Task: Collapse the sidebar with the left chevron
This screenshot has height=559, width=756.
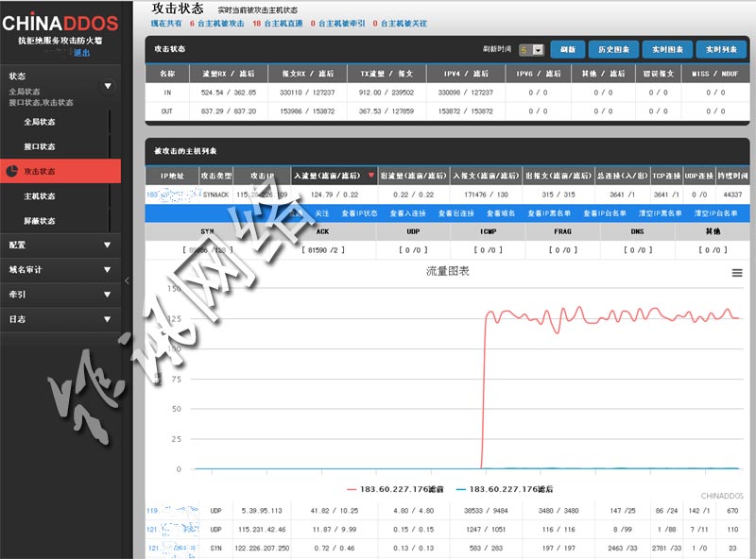Action: (x=127, y=280)
